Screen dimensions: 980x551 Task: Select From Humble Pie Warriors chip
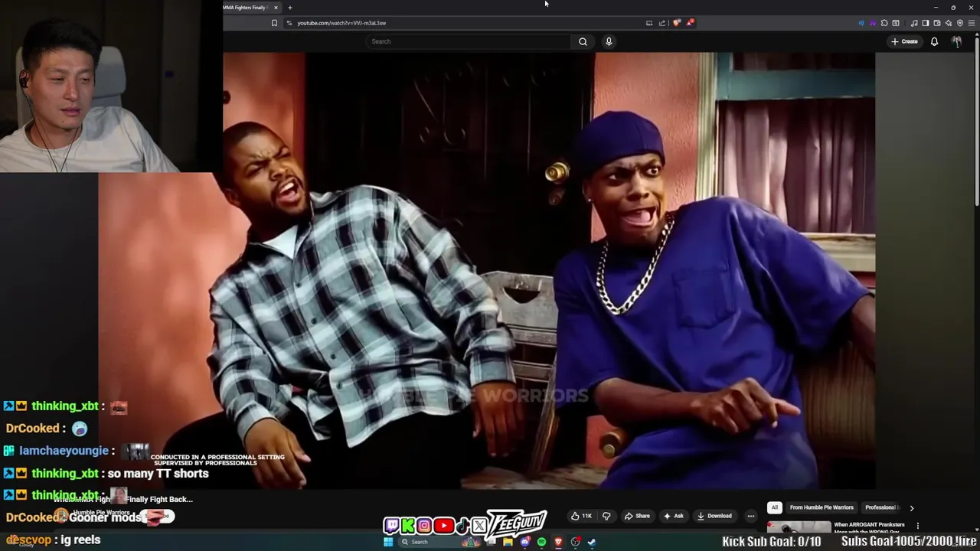[x=822, y=507]
